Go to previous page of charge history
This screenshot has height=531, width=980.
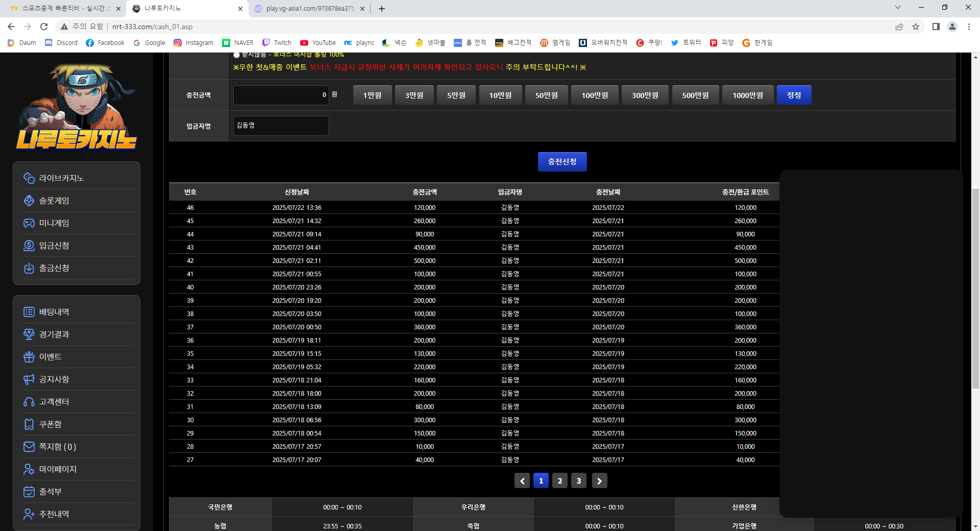click(522, 481)
